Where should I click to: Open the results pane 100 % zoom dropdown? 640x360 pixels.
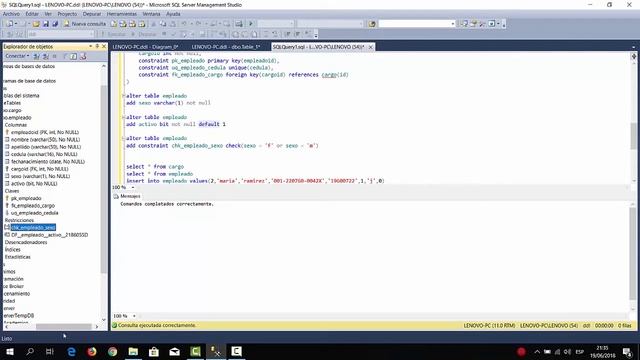click(134, 316)
